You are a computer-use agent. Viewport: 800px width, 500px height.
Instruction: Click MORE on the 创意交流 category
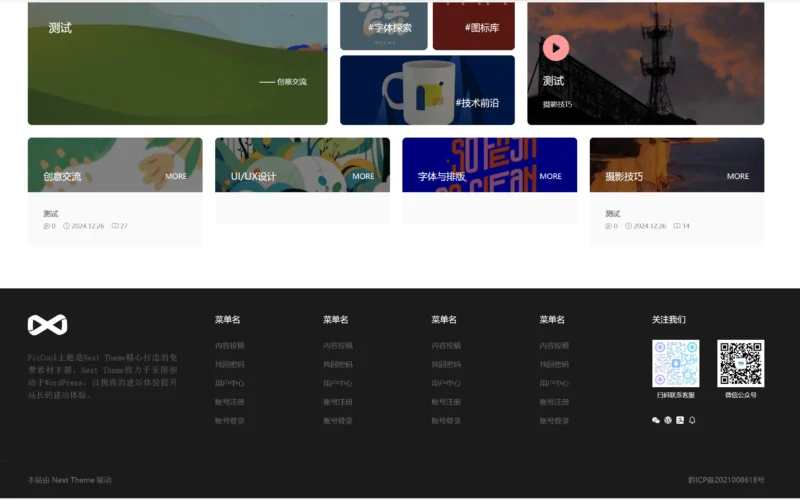click(176, 176)
